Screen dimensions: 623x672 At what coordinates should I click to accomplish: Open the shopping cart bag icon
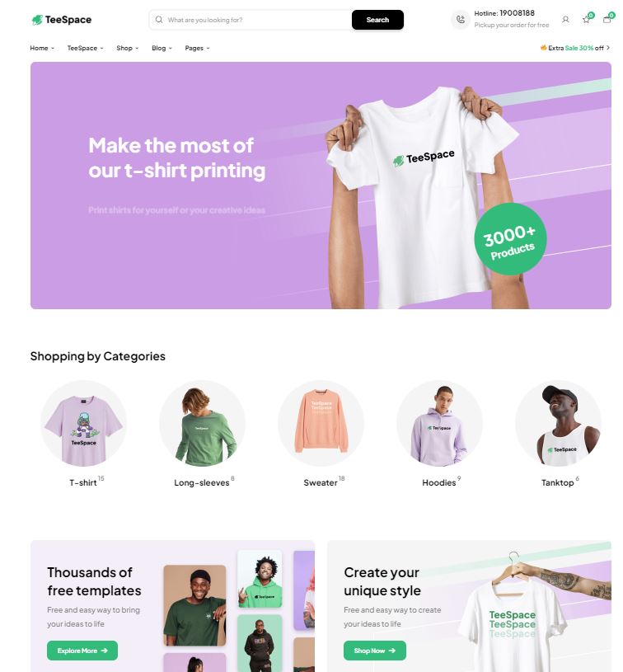click(607, 19)
